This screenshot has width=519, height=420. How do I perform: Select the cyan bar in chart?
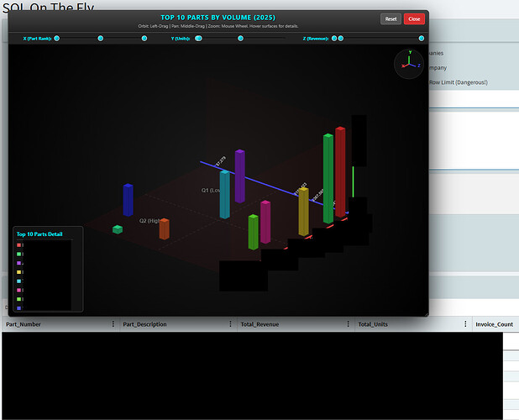(225, 194)
